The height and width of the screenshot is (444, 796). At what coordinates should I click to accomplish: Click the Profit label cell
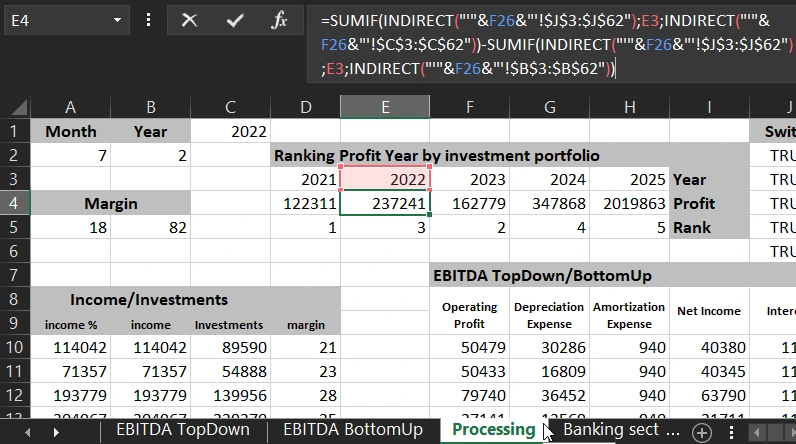point(709,203)
